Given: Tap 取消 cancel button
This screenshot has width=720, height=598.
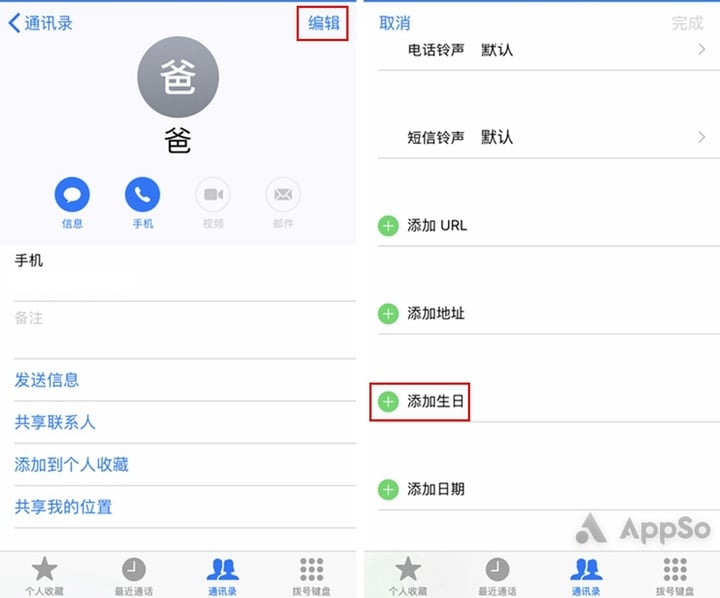Looking at the screenshot, I should 394,23.
